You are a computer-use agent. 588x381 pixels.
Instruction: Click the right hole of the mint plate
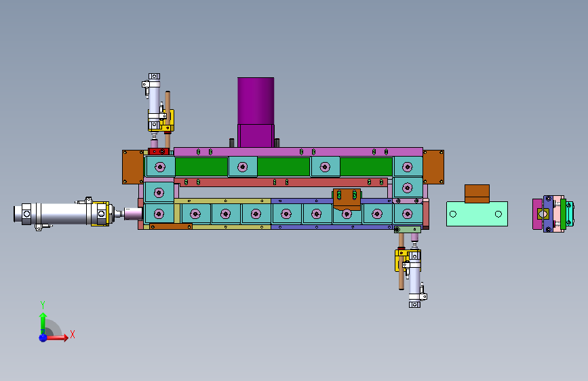[498, 214]
